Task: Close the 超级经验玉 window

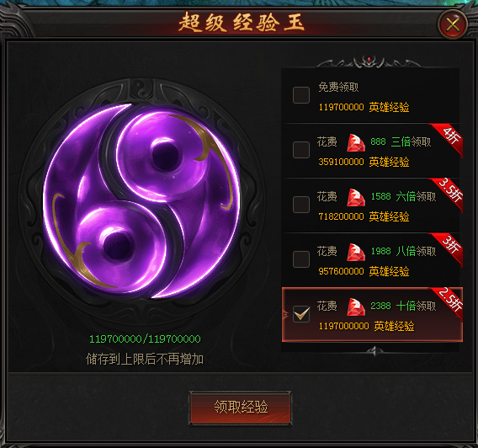Action: [x=453, y=24]
